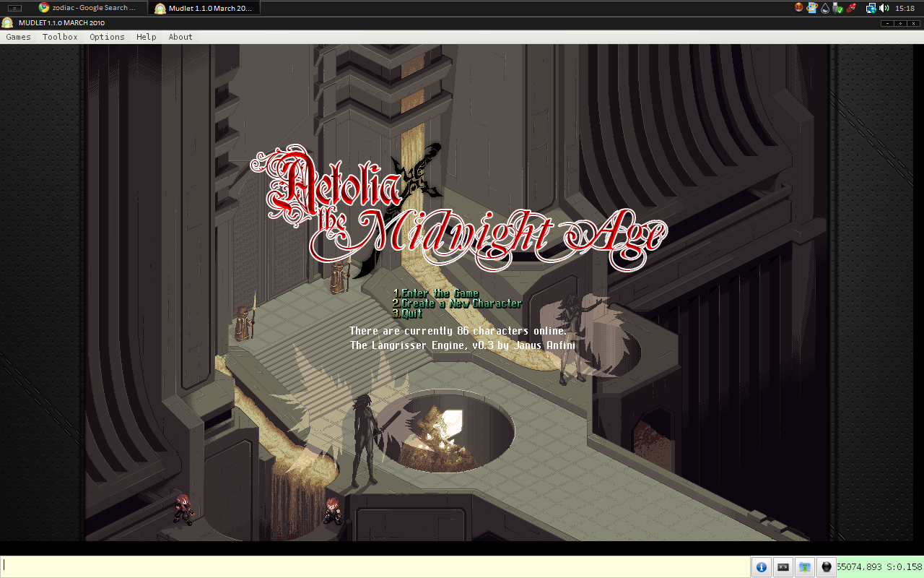Click the '86 characters online' line
This screenshot has width=924, height=578.
click(458, 331)
